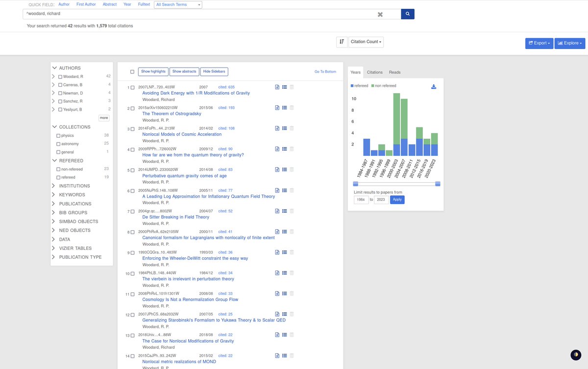Open full text sources icon for Avoiding Dark Energy paper
Screen dimensions: 588x369
(x=277, y=87)
